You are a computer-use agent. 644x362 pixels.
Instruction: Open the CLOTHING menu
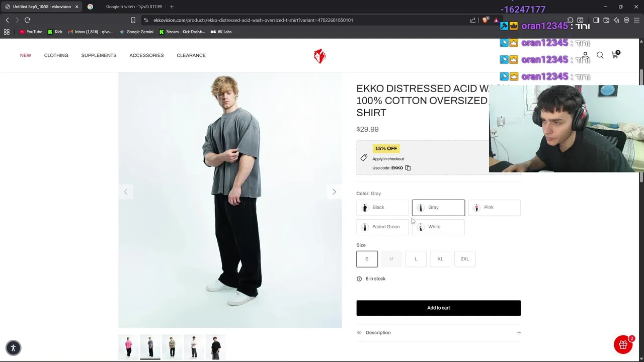[56, 55]
